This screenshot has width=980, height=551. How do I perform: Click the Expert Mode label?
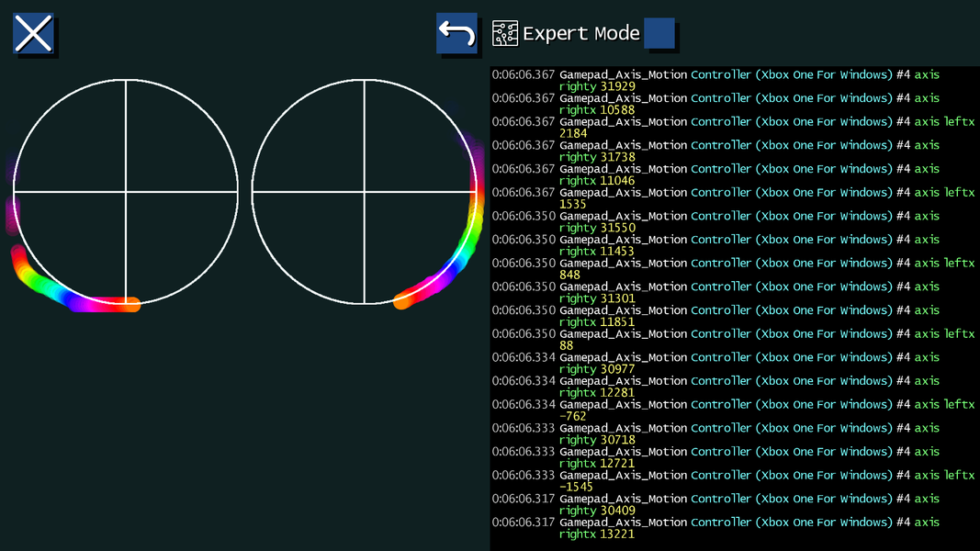(582, 32)
